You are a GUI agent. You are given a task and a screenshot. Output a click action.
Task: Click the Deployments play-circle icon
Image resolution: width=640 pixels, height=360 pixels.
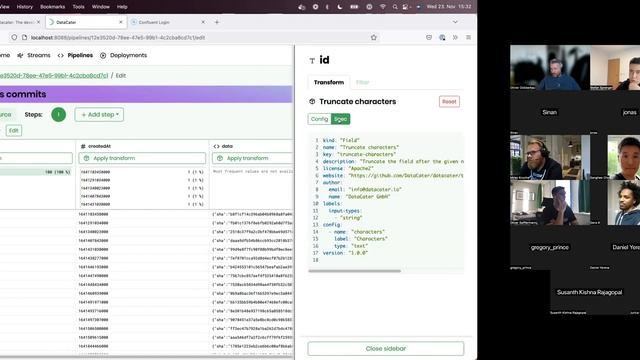(103, 55)
